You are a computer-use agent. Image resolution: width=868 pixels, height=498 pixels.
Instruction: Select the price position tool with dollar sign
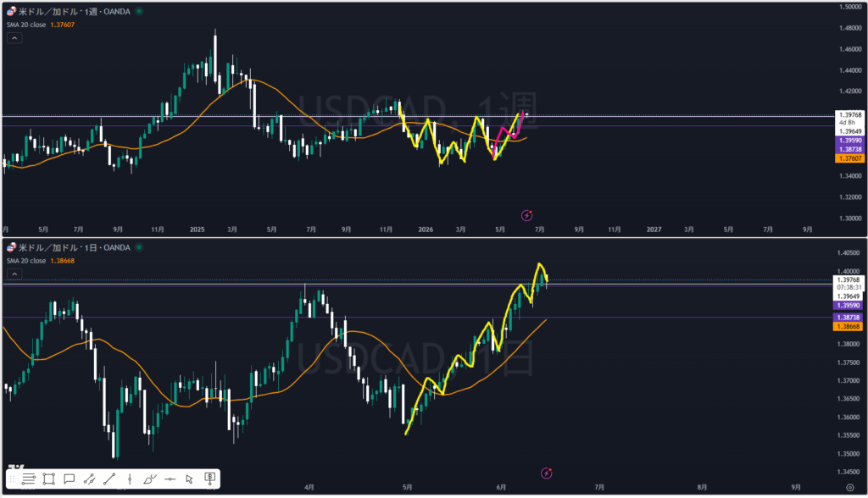(x=210, y=479)
